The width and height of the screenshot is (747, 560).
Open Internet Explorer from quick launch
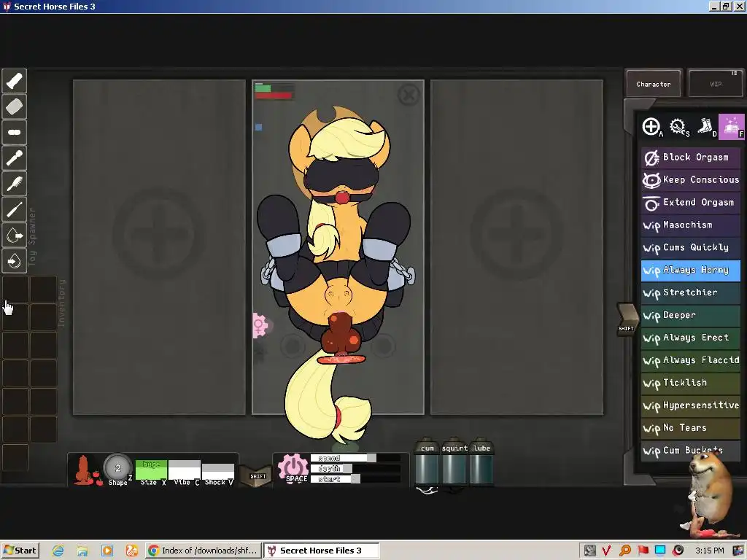tap(58, 551)
